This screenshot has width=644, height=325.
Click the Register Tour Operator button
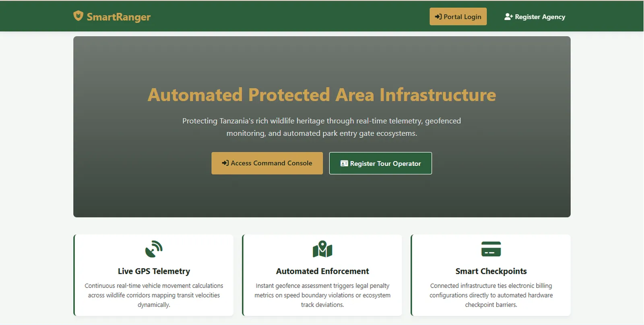(x=380, y=163)
